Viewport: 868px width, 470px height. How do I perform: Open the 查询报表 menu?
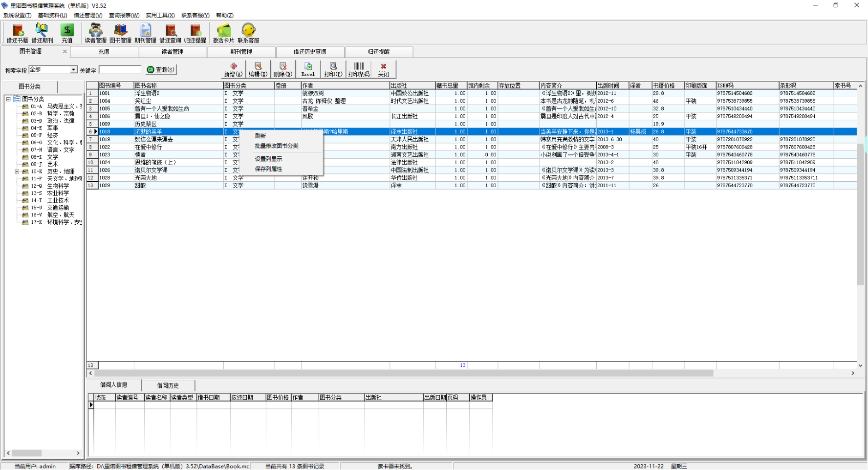pos(124,15)
